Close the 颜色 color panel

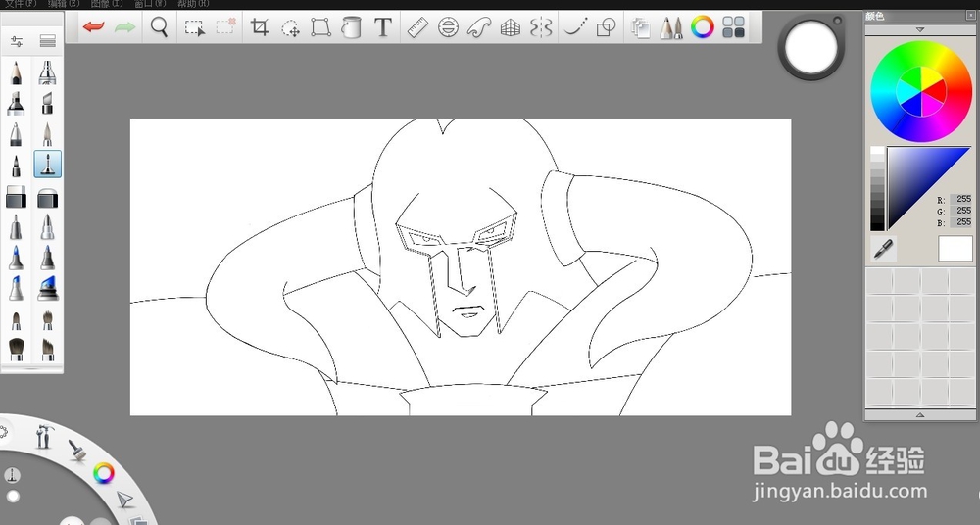coord(970,17)
